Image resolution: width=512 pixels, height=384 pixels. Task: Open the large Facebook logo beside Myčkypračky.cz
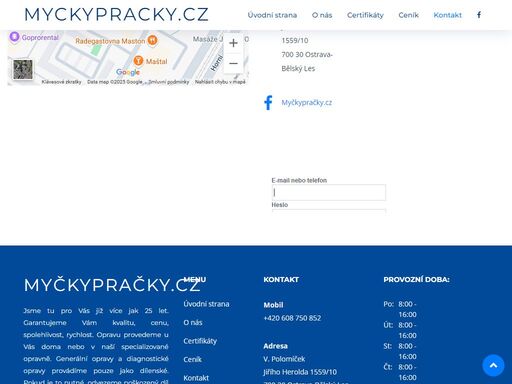click(268, 103)
